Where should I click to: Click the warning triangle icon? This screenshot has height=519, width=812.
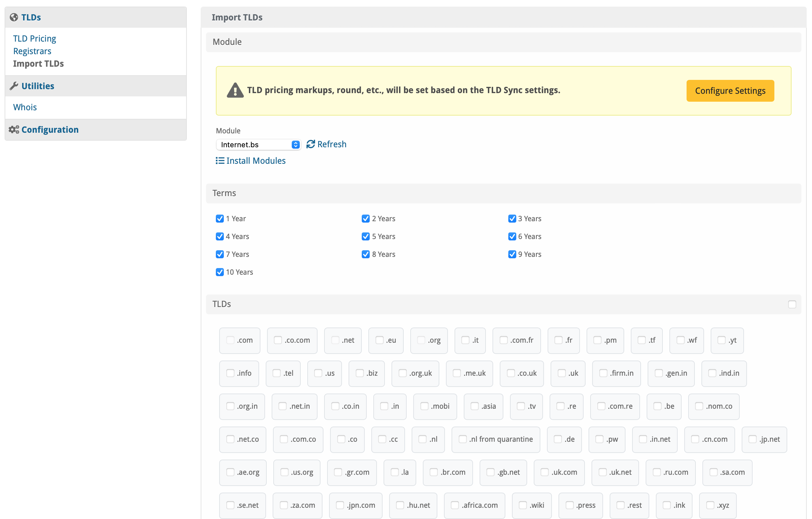(235, 90)
